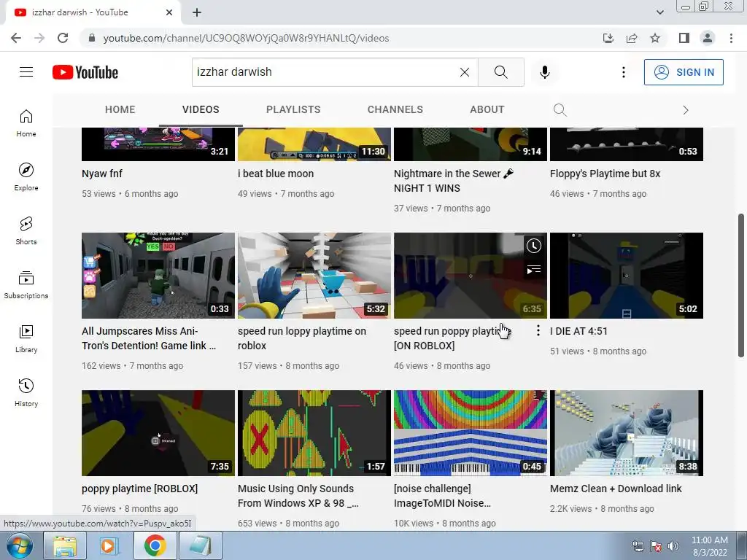Switch to CHANNELS tab
This screenshot has height=560, width=747.
395,109
